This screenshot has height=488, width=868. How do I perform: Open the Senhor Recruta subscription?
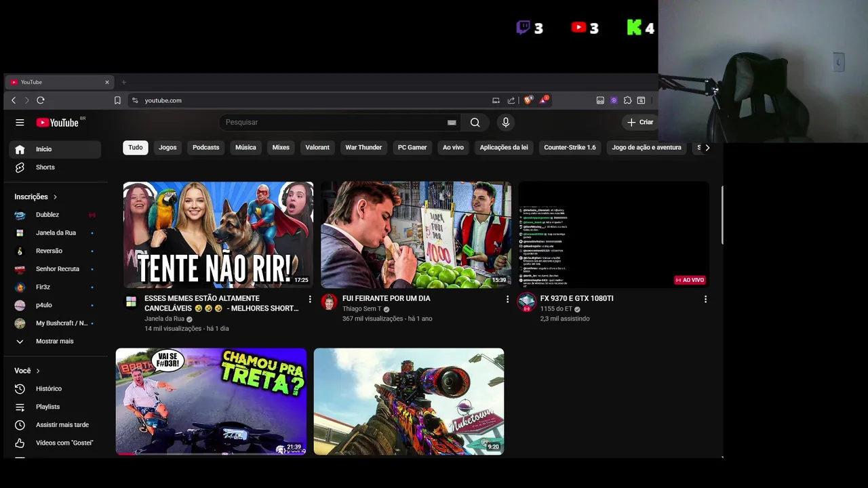click(x=55, y=269)
